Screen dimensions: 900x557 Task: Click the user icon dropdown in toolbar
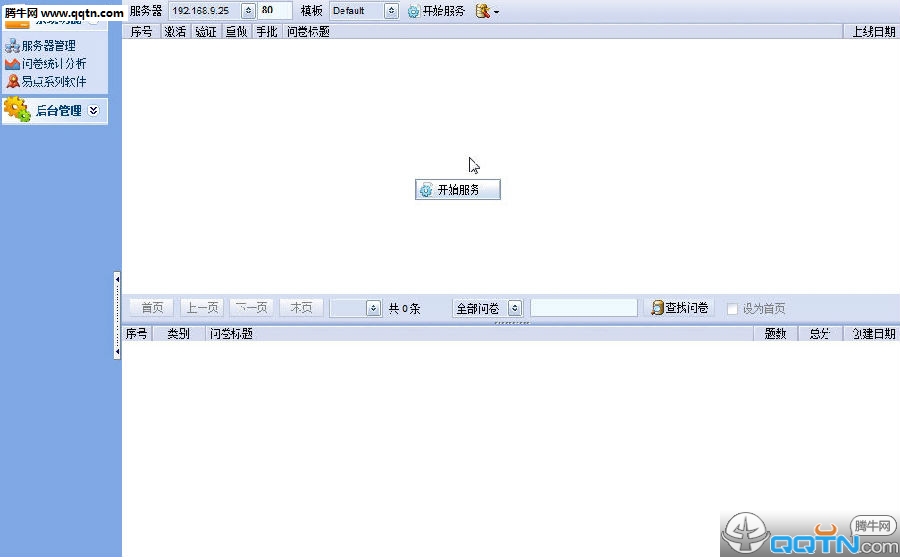487,11
